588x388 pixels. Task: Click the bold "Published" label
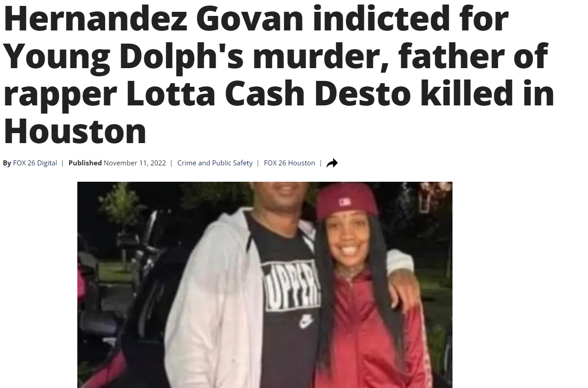[x=85, y=163]
